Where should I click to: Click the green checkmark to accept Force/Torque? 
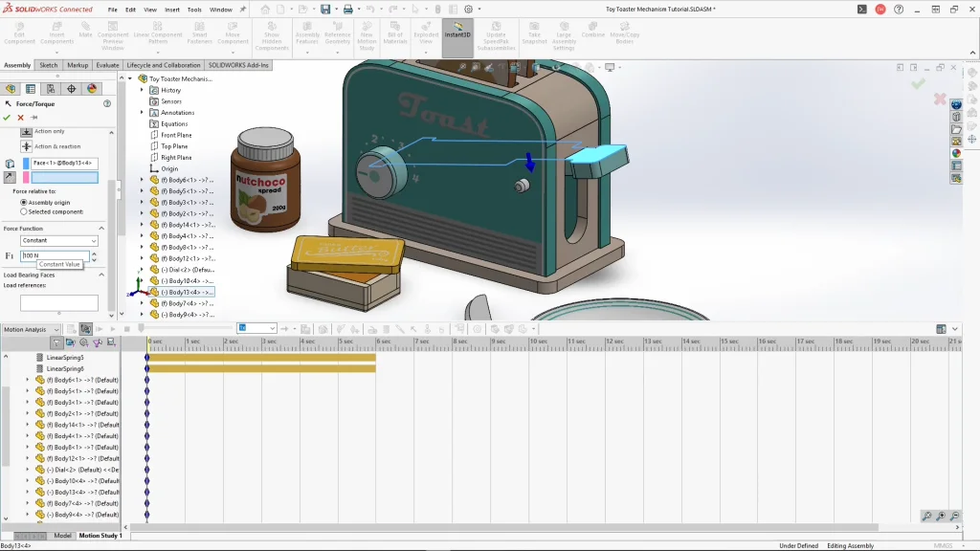click(x=7, y=118)
